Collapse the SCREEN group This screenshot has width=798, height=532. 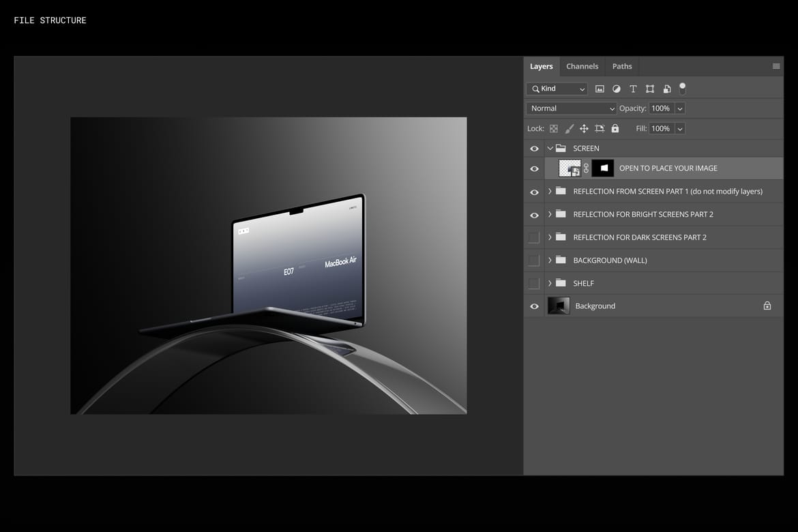pos(550,148)
